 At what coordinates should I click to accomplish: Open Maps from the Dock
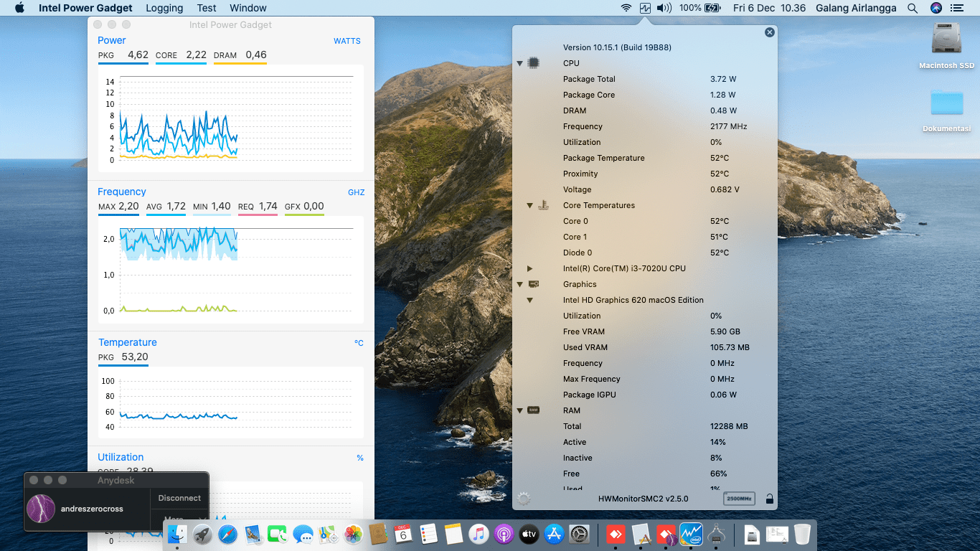pyautogui.click(x=328, y=534)
